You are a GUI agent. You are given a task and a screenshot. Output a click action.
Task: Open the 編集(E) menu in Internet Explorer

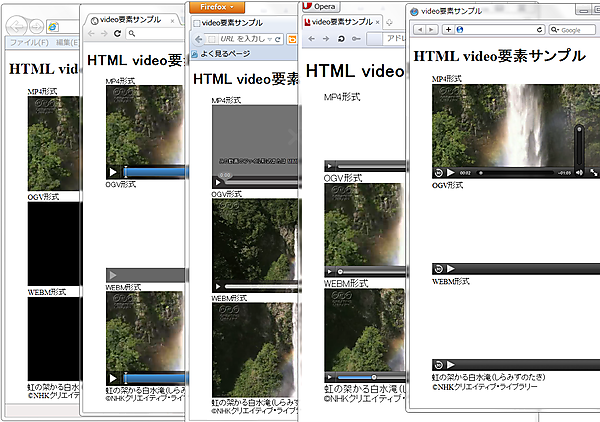coord(67,42)
